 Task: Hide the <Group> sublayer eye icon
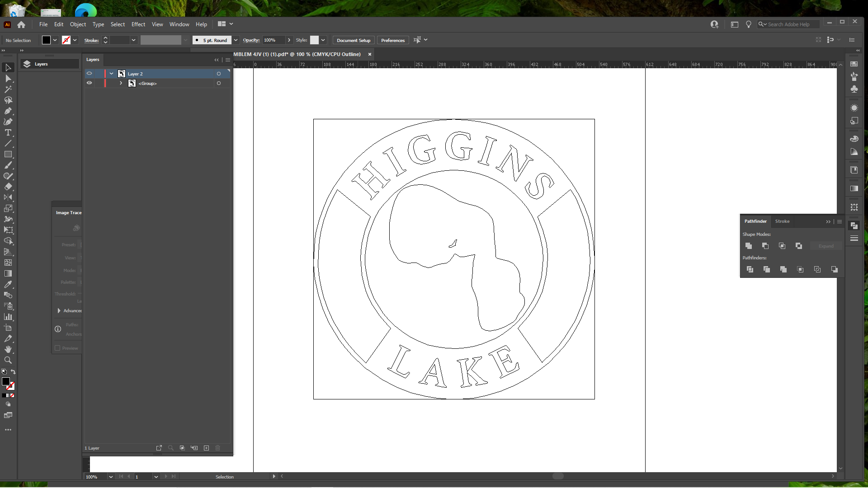click(x=90, y=83)
